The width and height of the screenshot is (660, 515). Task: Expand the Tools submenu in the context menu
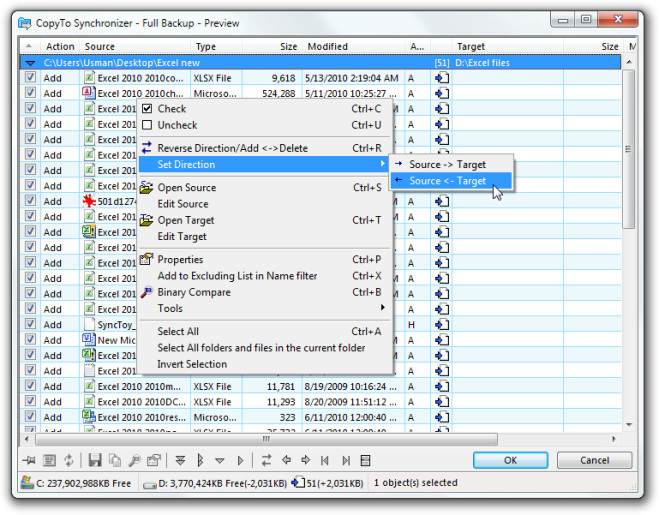tap(264, 308)
